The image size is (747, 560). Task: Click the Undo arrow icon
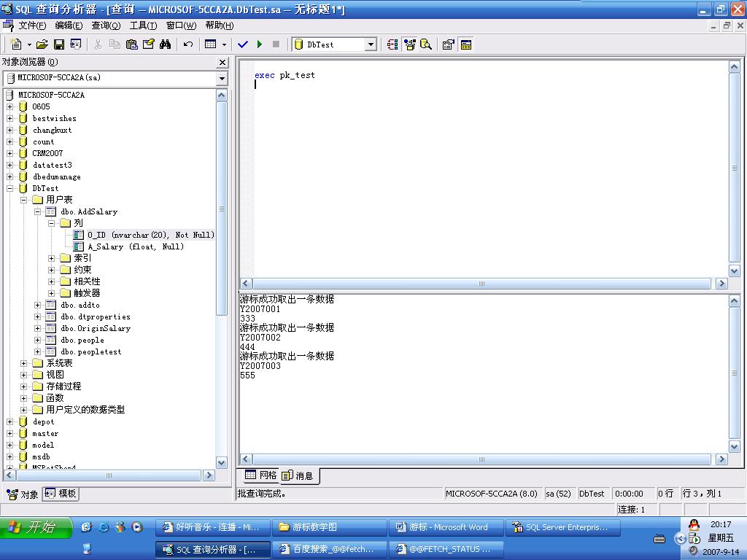188,44
